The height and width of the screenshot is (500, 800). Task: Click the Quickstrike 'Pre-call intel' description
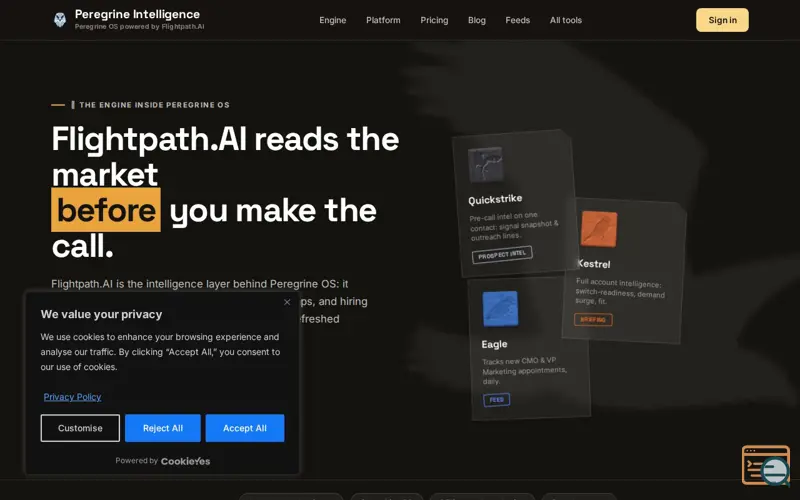(514, 226)
